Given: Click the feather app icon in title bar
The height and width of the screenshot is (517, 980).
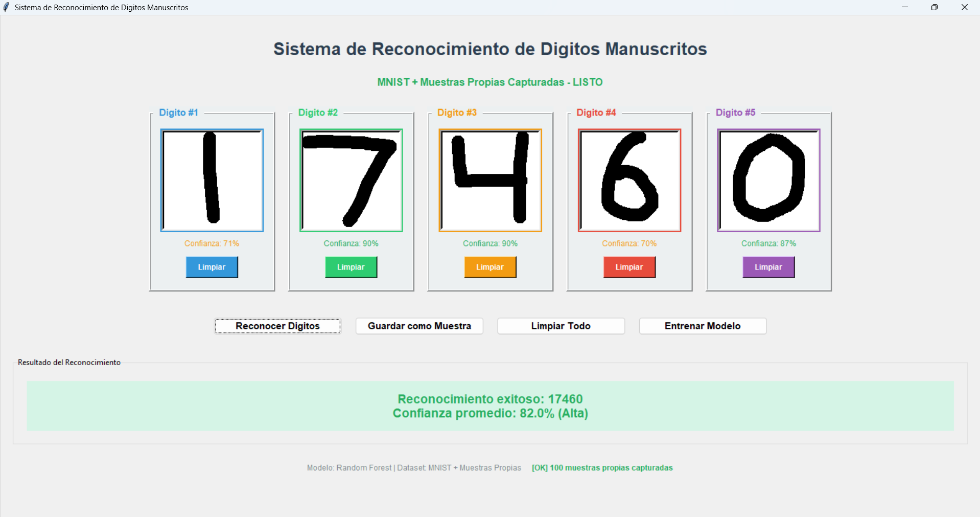Looking at the screenshot, I should pyautogui.click(x=6, y=7).
